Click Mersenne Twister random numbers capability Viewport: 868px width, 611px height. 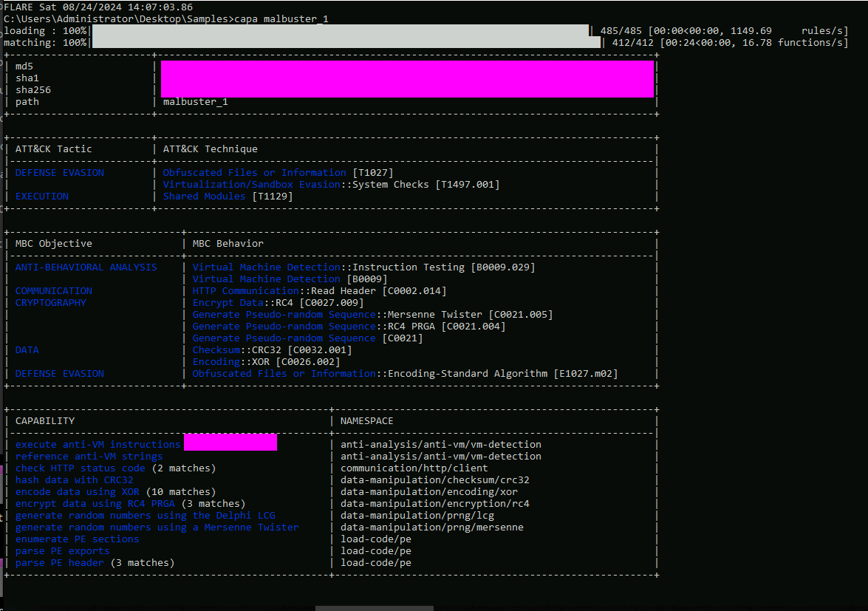click(x=157, y=528)
